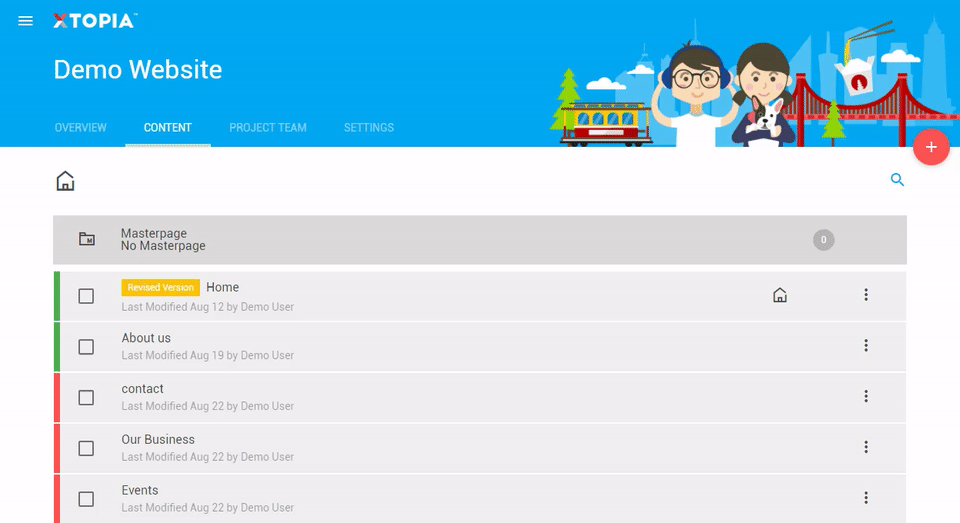Go to the Settings tab

[369, 128]
